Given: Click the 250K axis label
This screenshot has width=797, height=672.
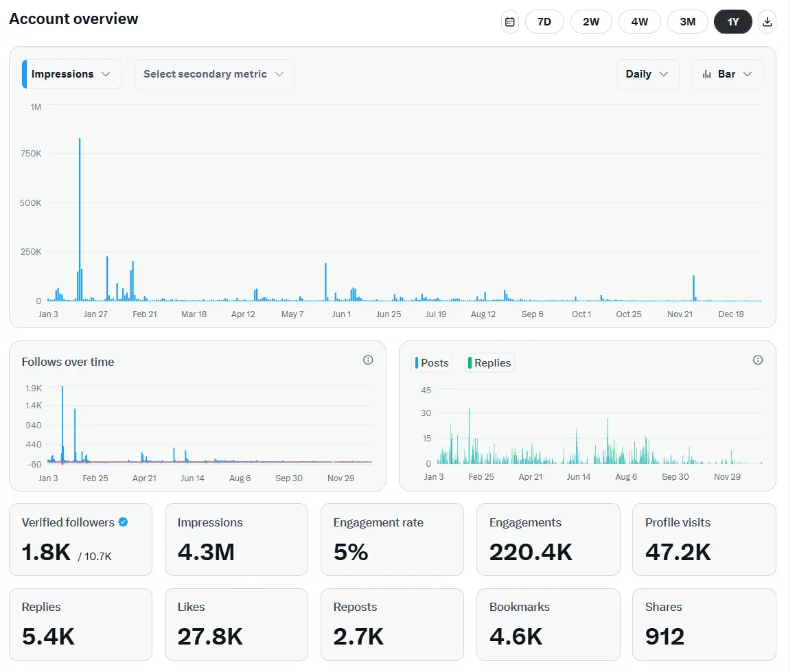Looking at the screenshot, I should (31, 252).
